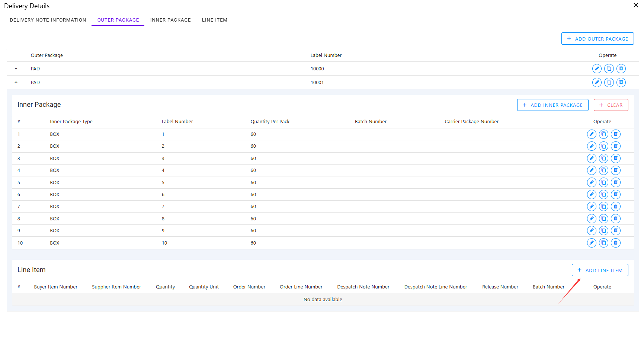Close the Delivery Details dialog

[635, 5]
